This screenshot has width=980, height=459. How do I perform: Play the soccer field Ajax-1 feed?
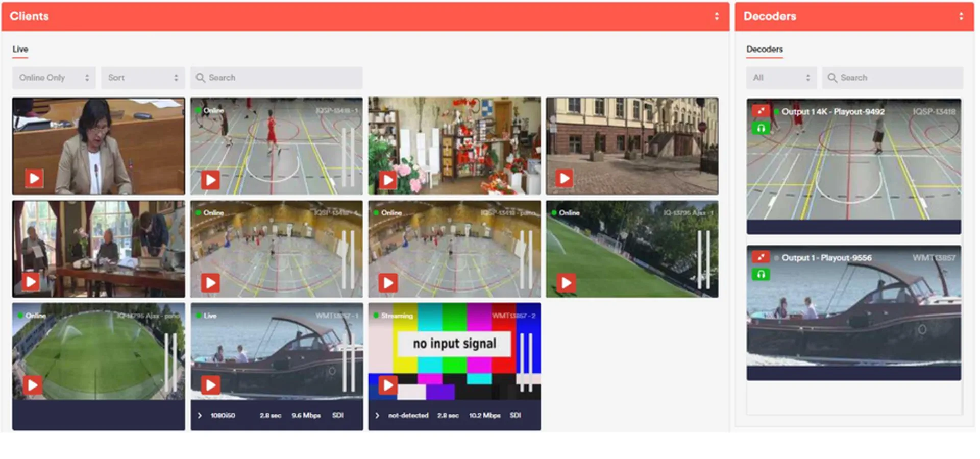pos(566,282)
